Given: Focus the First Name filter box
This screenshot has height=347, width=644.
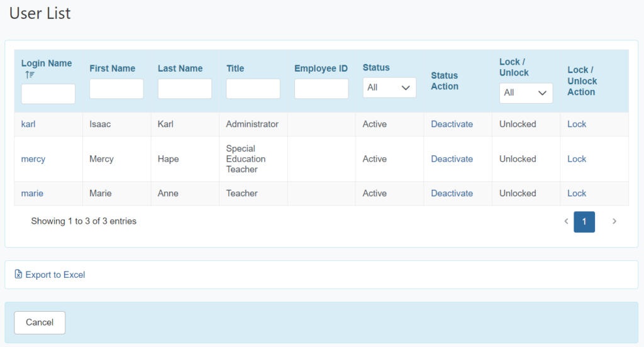Looking at the screenshot, I should click(116, 89).
